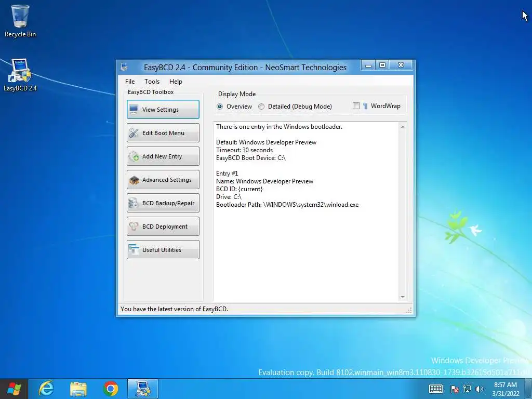Image resolution: width=532 pixels, height=399 pixels.
Task: Open the Recycle Bin desktop icon
Action: click(20, 21)
